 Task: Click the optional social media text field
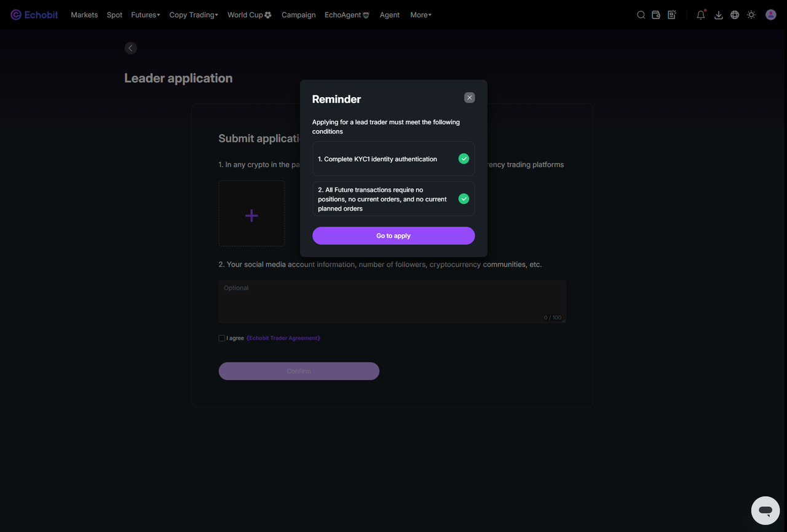tap(392, 302)
